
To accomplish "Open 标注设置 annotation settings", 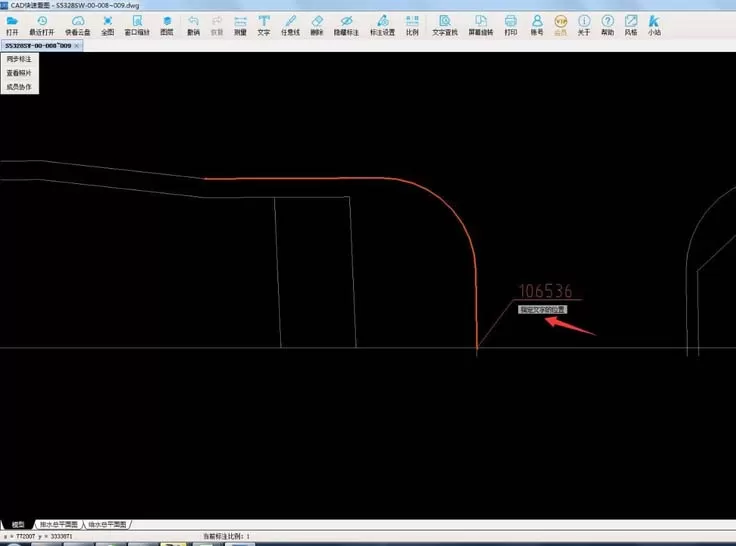I will pyautogui.click(x=383, y=25).
